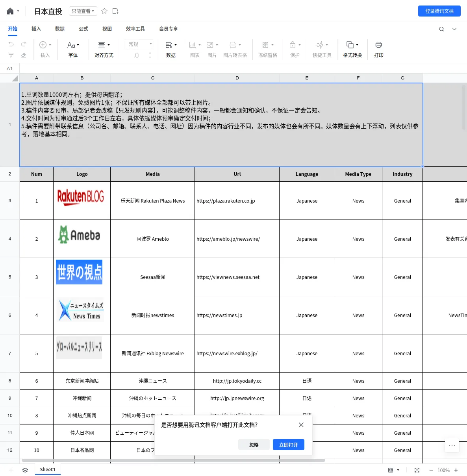Switch to the 数据 tab

tap(60, 29)
